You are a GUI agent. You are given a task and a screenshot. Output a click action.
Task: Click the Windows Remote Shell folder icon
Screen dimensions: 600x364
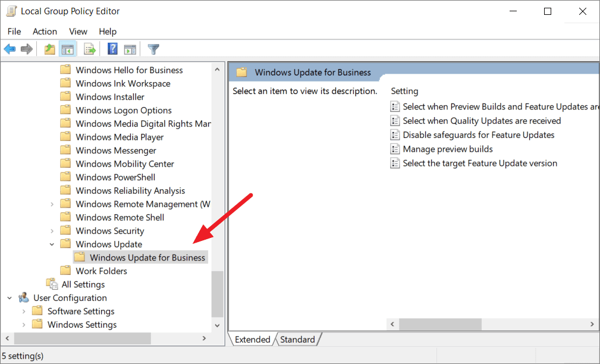(x=65, y=217)
